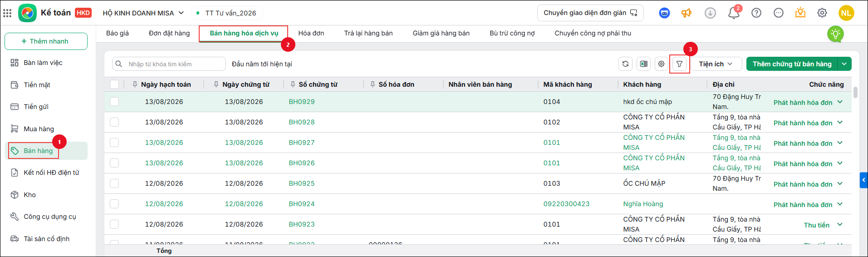The image size is (868, 257).
Task: Open the Bù trừ công nợ tab
Action: point(512,33)
